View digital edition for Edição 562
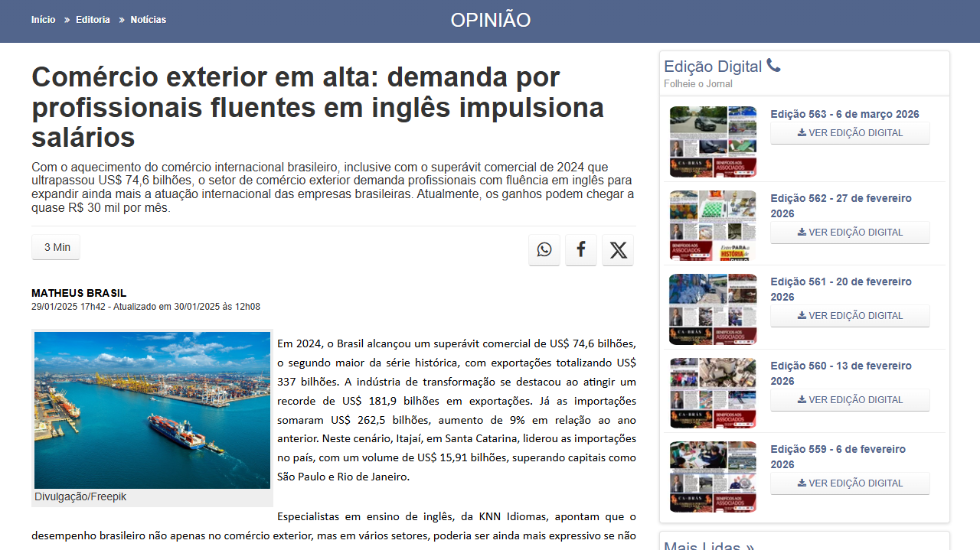This screenshot has width=980, height=550. (x=850, y=233)
